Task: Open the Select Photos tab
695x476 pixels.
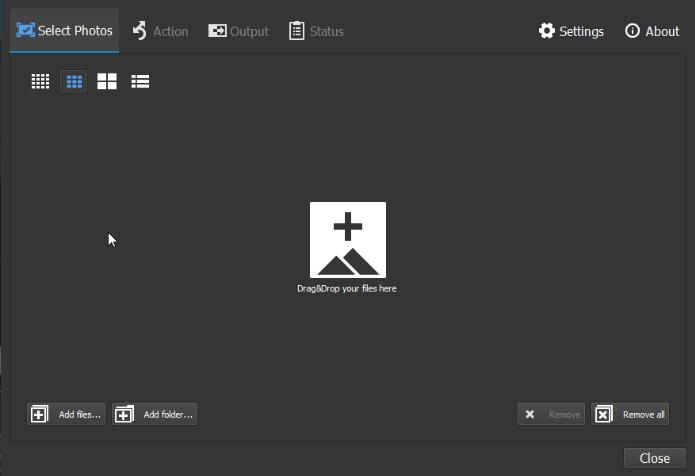Action: click(x=65, y=31)
